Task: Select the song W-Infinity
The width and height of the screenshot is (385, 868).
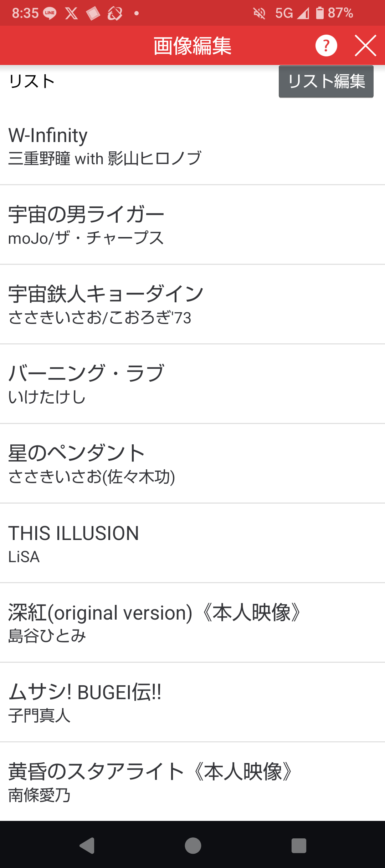Action: [x=192, y=146]
